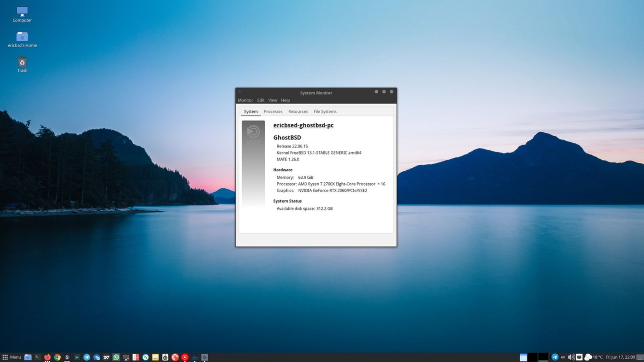Launch Google Chrome from the panel

[57, 357]
